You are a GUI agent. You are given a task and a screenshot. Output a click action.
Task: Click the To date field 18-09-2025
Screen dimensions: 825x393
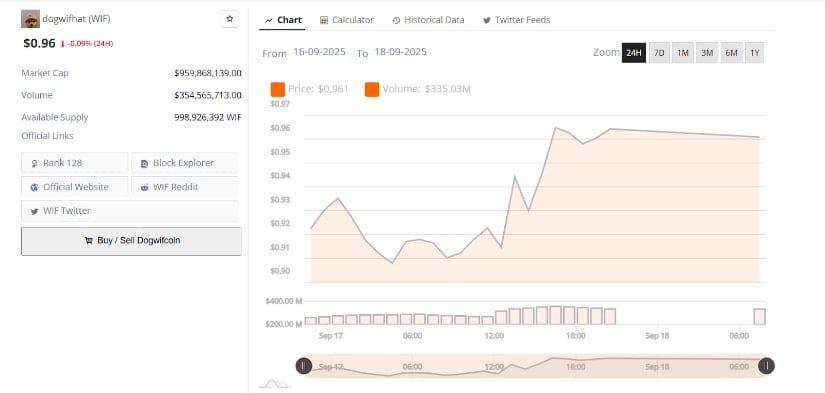400,52
